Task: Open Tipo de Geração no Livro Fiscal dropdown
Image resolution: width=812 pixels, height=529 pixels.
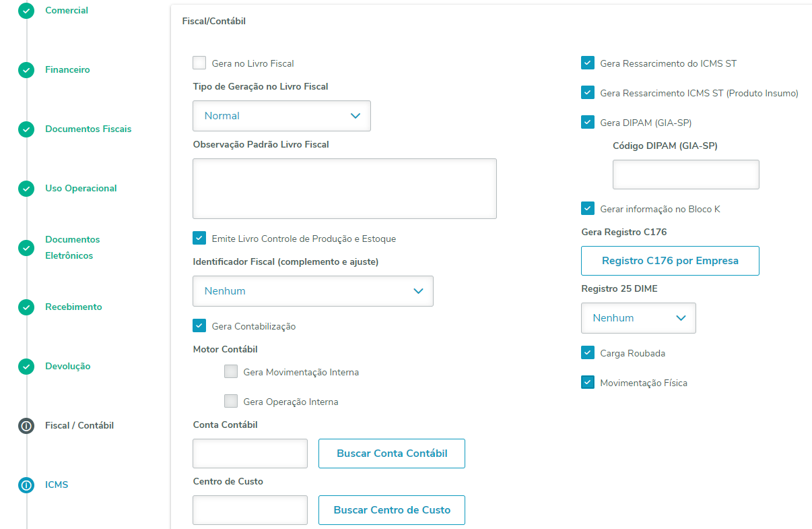Action: click(281, 116)
